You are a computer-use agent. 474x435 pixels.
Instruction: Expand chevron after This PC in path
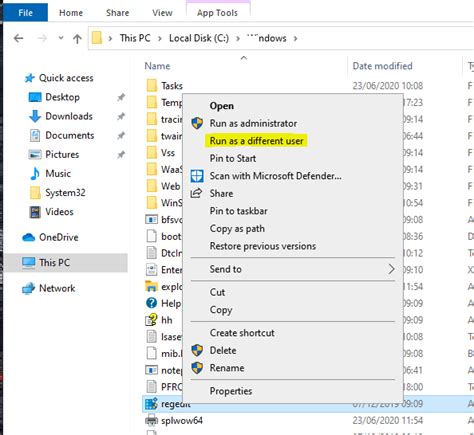tap(160, 38)
